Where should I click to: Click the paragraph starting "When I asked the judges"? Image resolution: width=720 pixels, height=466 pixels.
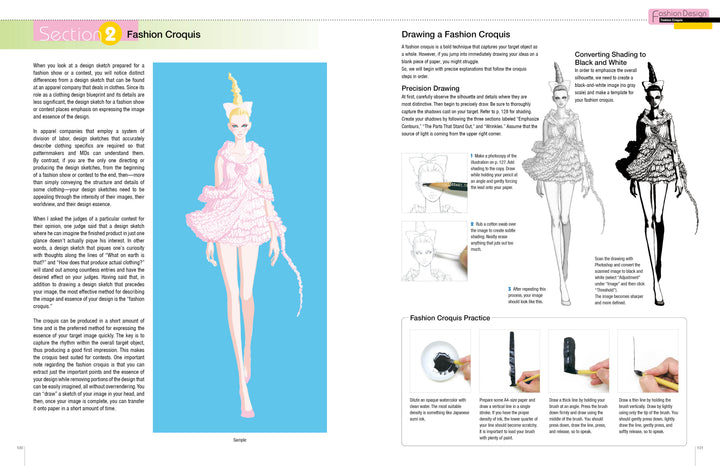pos(89,263)
